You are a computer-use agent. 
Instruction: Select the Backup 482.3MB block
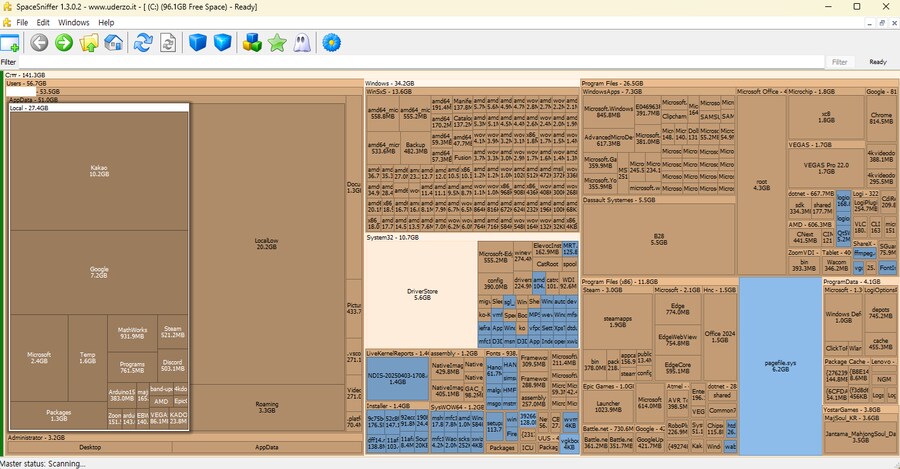[415, 148]
